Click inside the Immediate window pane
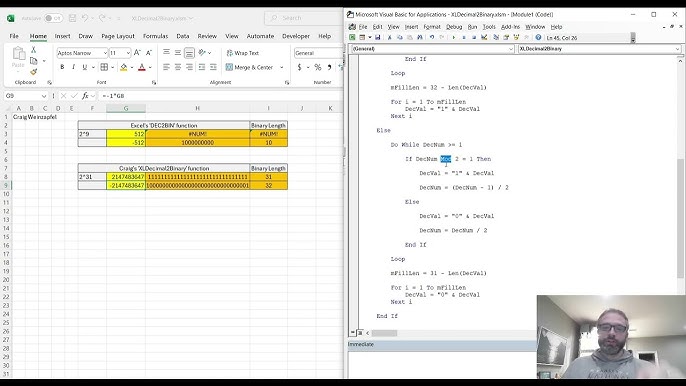 click(x=442, y=364)
